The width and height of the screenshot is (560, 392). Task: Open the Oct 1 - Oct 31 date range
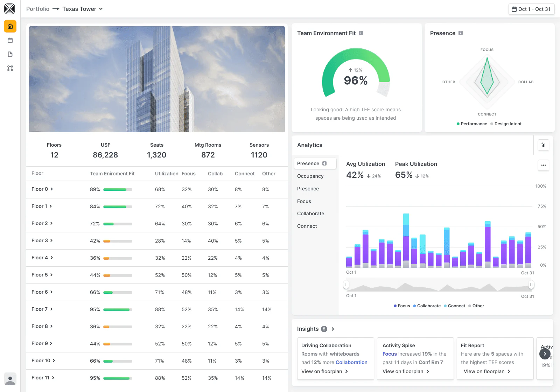pos(531,9)
